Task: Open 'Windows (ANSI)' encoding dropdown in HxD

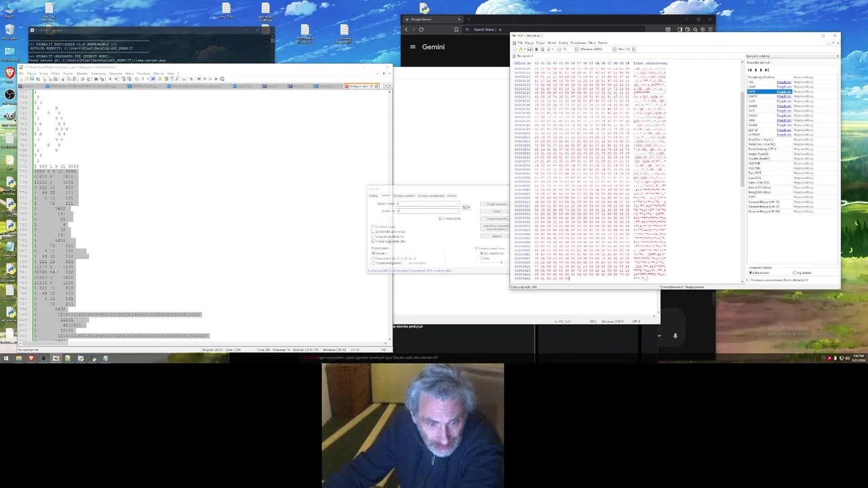Action: pyautogui.click(x=614, y=49)
